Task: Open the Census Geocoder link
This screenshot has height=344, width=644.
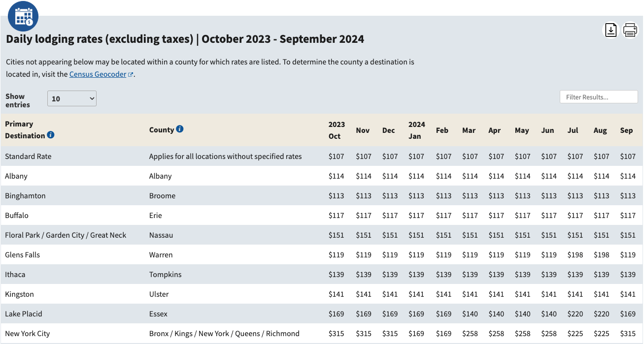Action: (98, 74)
